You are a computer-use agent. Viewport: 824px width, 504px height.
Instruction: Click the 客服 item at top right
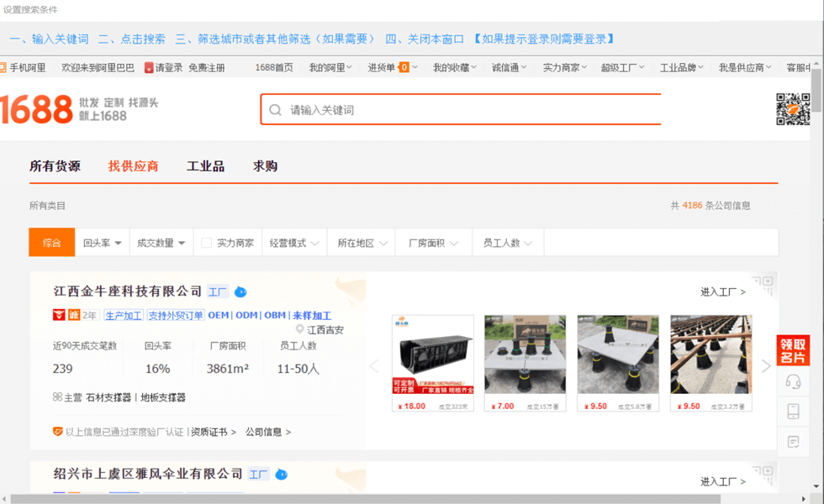(x=799, y=68)
